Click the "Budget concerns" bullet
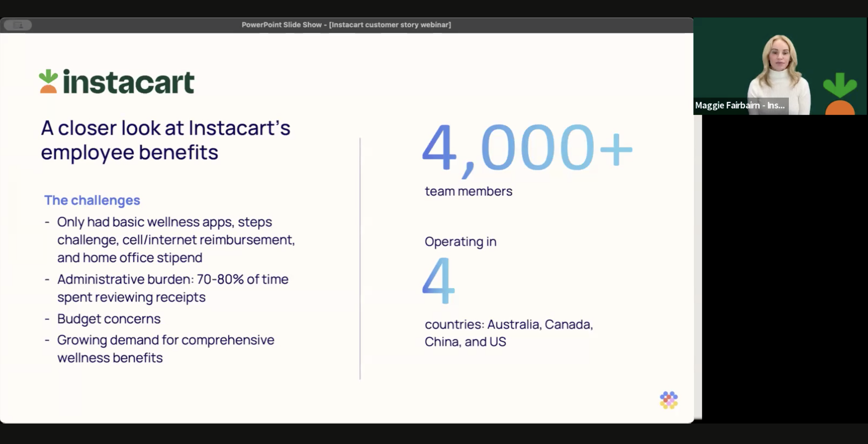This screenshot has height=444, width=868. tap(109, 318)
